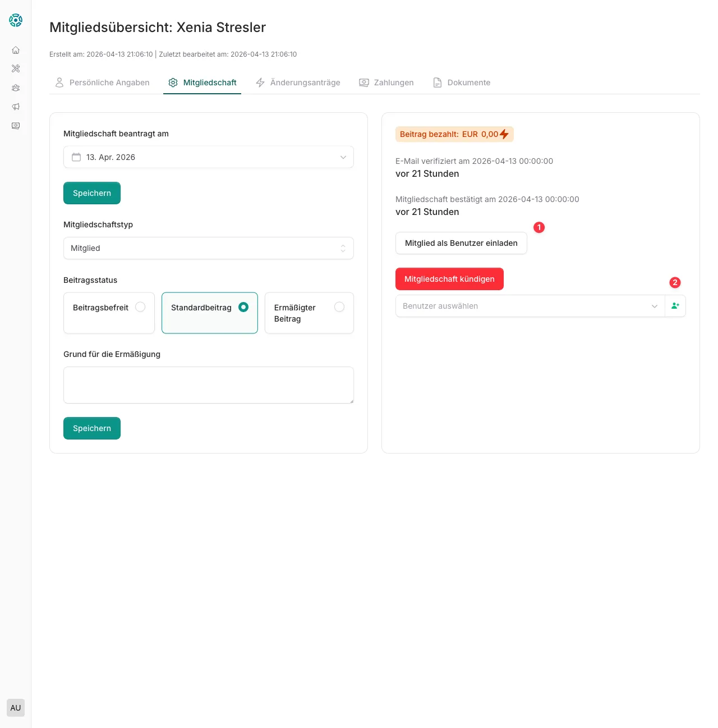This screenshot has width=718, height=728.
Task: Click the lightning bolt icon in the Beitrag badge
Action: (x=504, y=134)
